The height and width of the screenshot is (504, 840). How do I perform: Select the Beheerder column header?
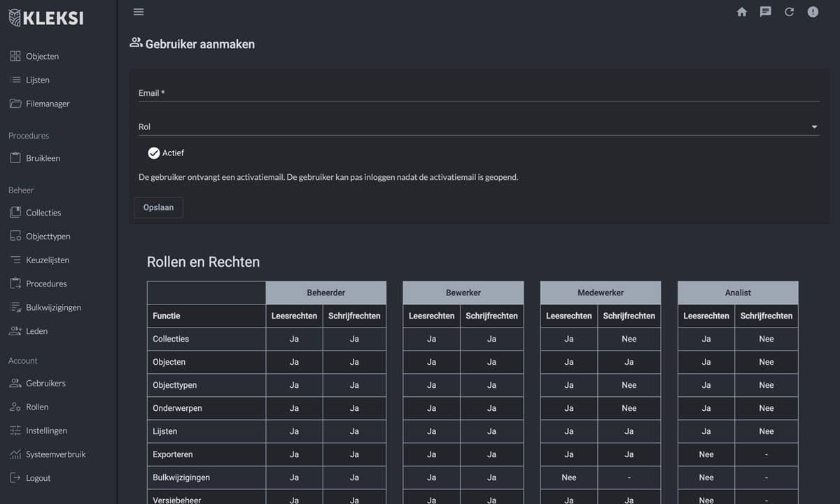click(x=325, y=293)
